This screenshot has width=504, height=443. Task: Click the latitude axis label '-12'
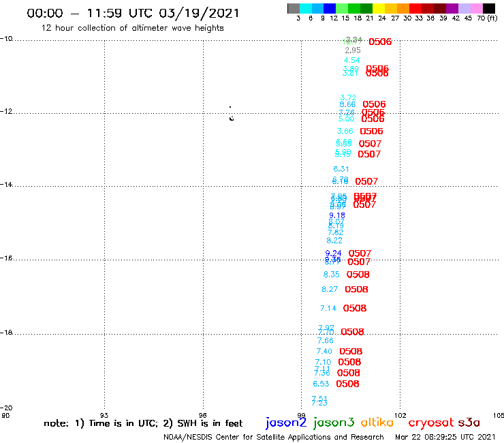[6, 111]
